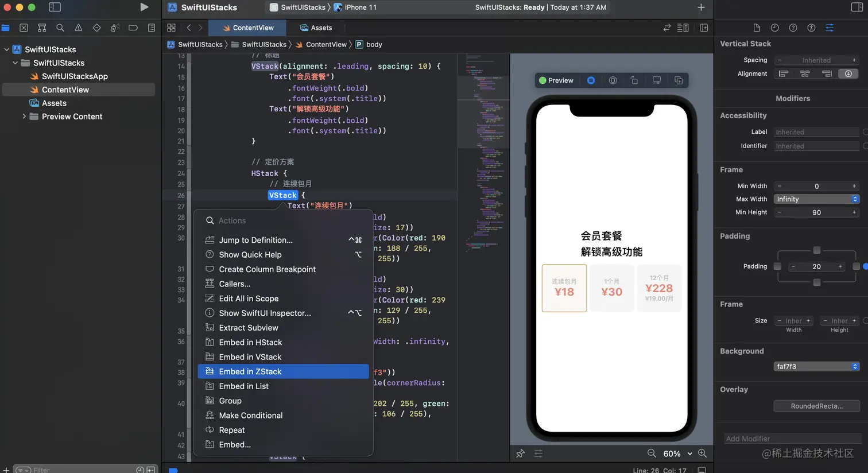Open the issue navigator warning icon

pyautogui.click(x=79, y=28)
